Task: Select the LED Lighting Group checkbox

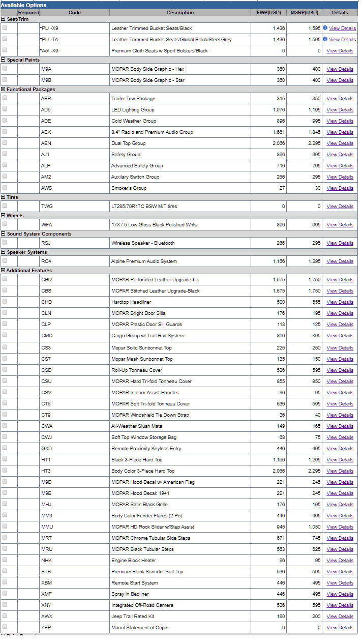Action: point(5,109)
